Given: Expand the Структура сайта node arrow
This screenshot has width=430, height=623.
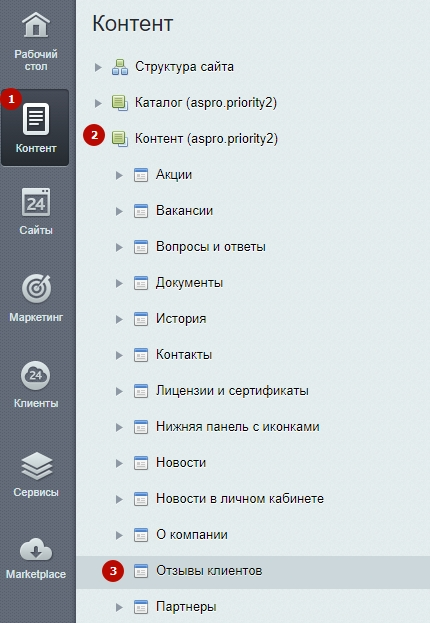Looking at the screenshot, I should [98, 67].
